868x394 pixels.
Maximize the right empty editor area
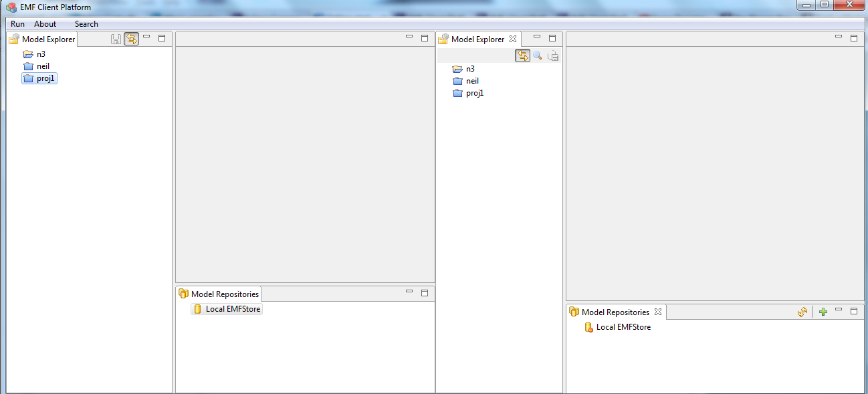854,38
